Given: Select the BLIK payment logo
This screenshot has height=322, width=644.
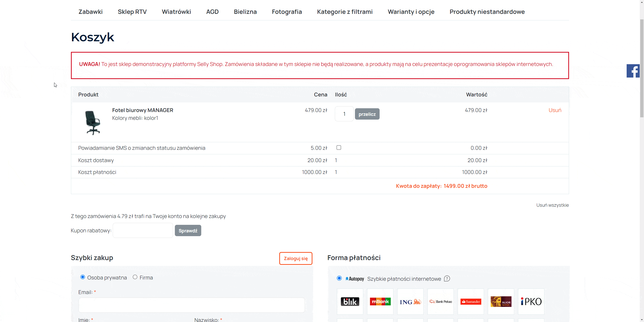Looking at the screenshot, I should coord(350,301).
